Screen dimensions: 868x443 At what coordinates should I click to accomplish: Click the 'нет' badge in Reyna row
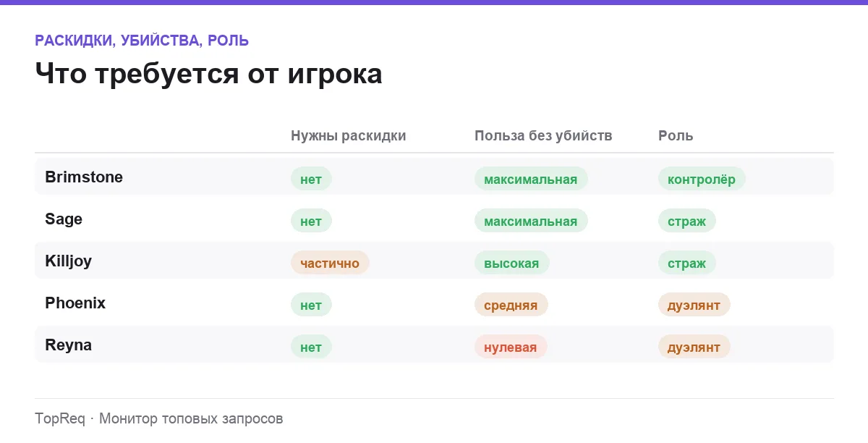[x=311, y=347]
